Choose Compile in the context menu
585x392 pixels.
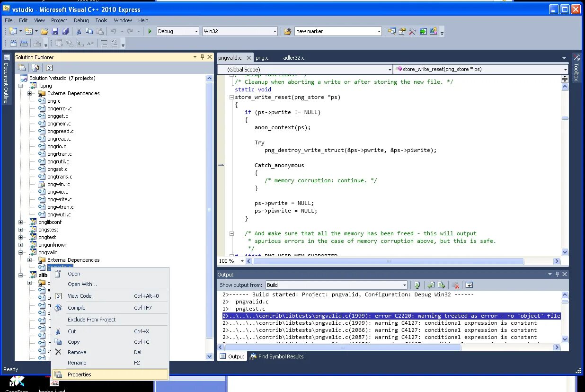pyautogui.click(x=110, y=308)
